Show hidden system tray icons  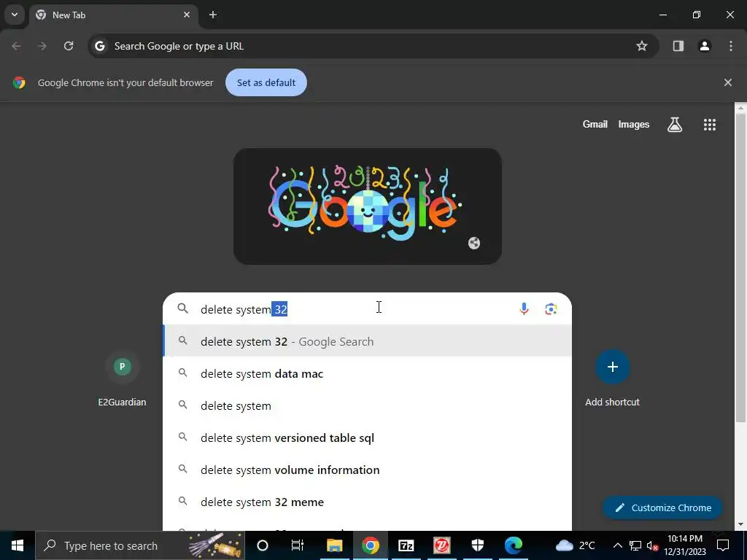[617, 545]
